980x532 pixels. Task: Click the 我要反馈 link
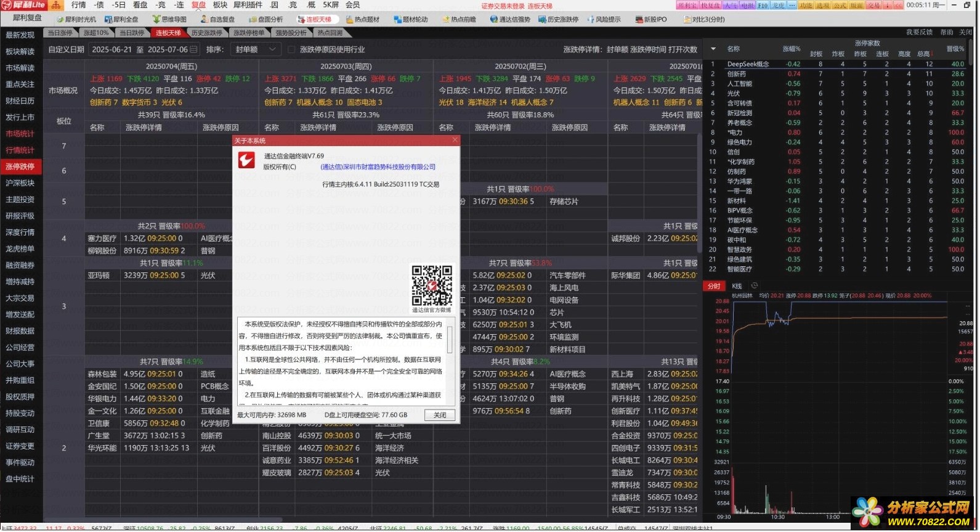point(919,32)
